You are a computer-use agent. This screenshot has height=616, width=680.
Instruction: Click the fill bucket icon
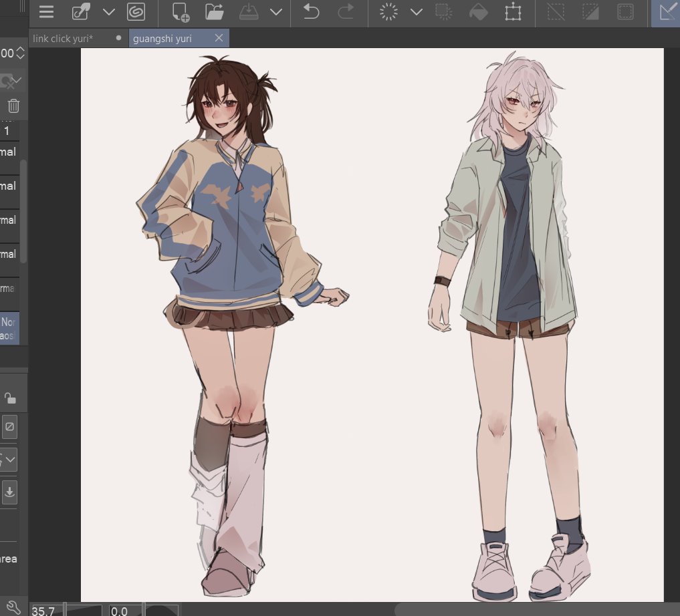pos(478,12)
